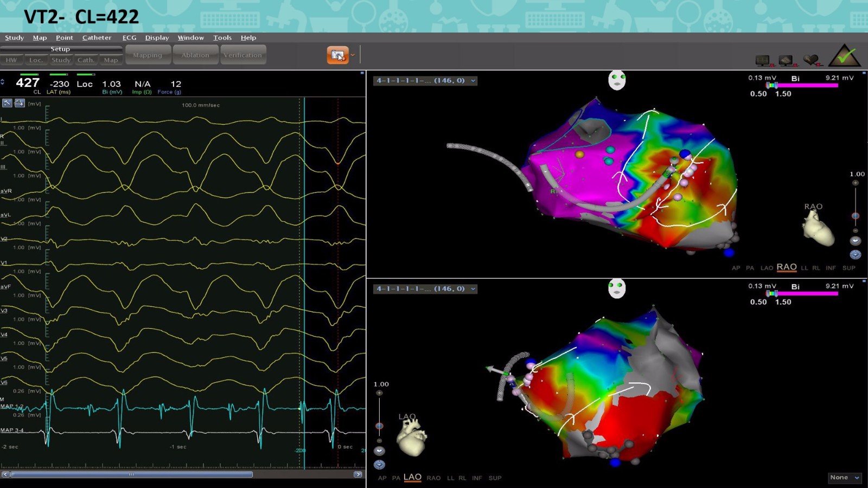
Task: Open the ECG menu
Action: 129,37
